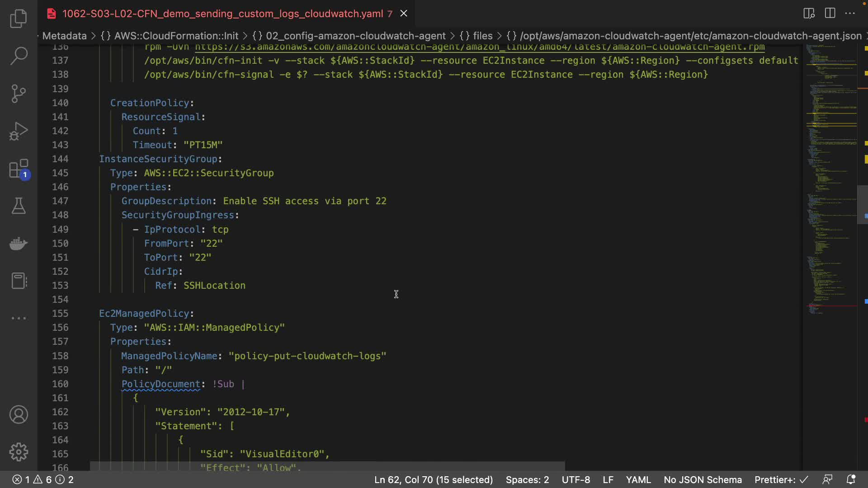
Task: Open the Search panel magnifier icon
Action: (x=19, y=56)
